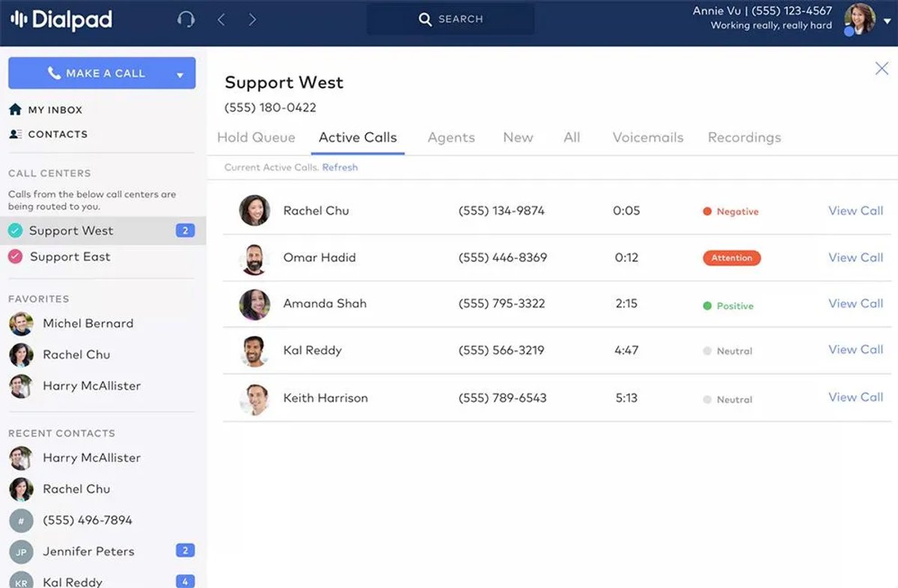Switch to the Agents tab
The image size is (898, 588).
(x=451, y=138)
